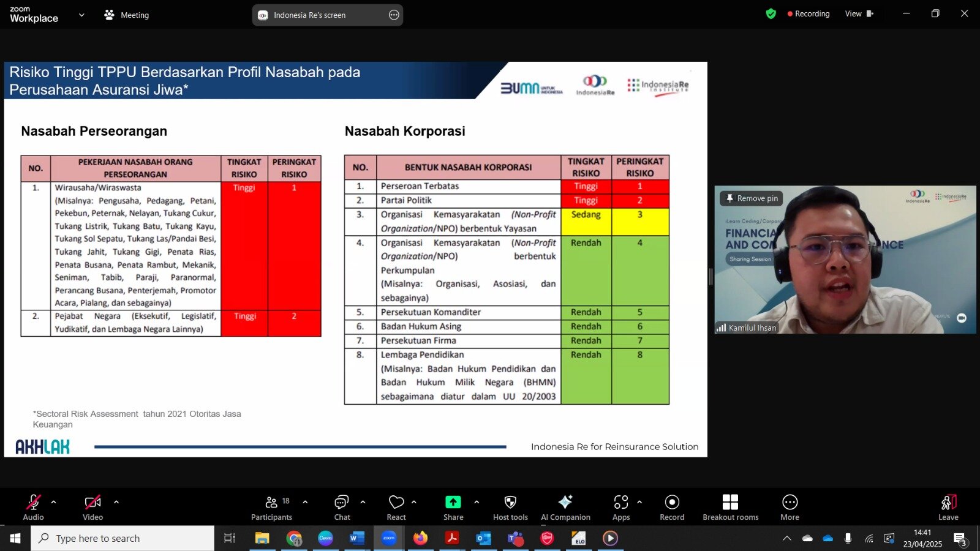
Task: Open Microsoft Word from the taskbar
Action: click(x=357, y=538)
